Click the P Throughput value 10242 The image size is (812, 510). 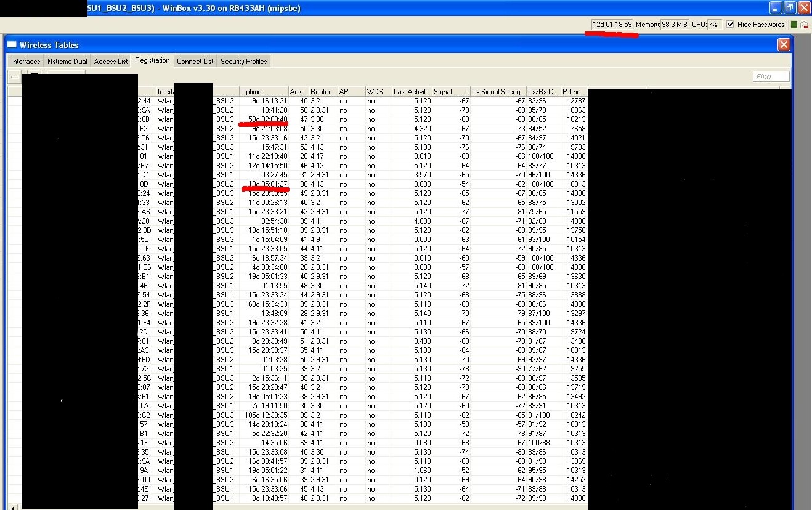tap(575, 415)
